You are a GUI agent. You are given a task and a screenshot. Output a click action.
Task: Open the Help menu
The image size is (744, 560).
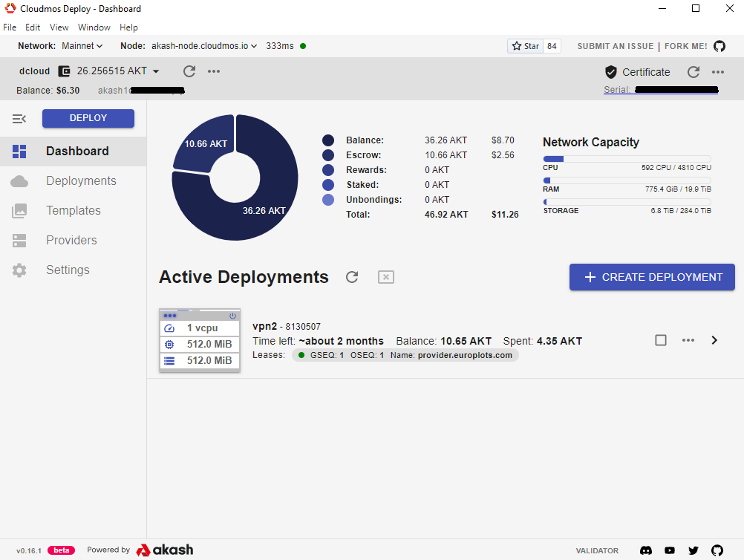[x=128, y=27]
